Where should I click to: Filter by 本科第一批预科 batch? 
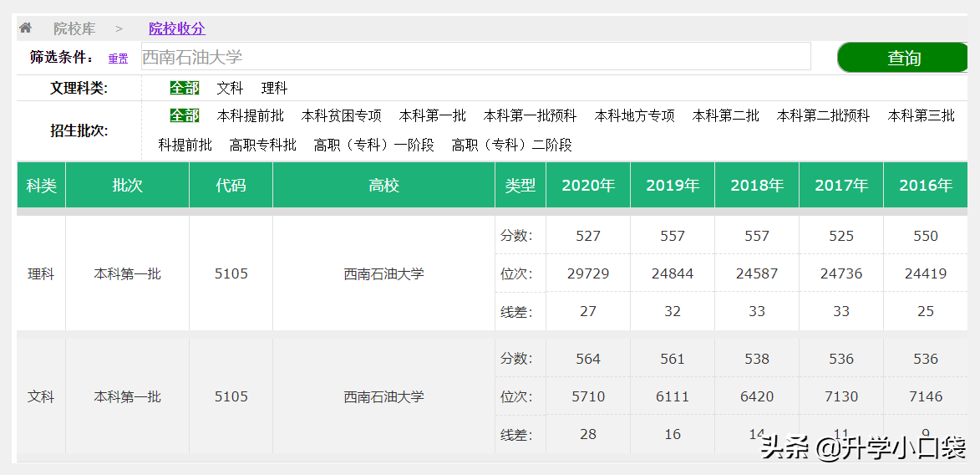530,115
